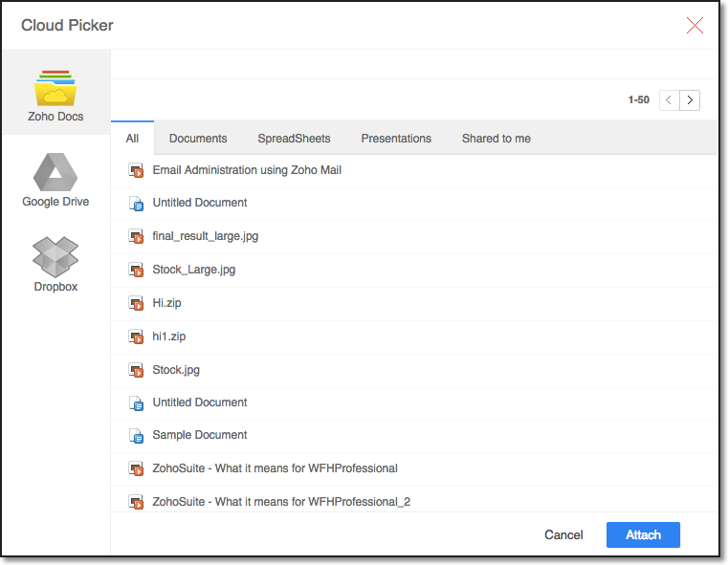Click the icon beside hi1.zip

[x=136, y=337]
